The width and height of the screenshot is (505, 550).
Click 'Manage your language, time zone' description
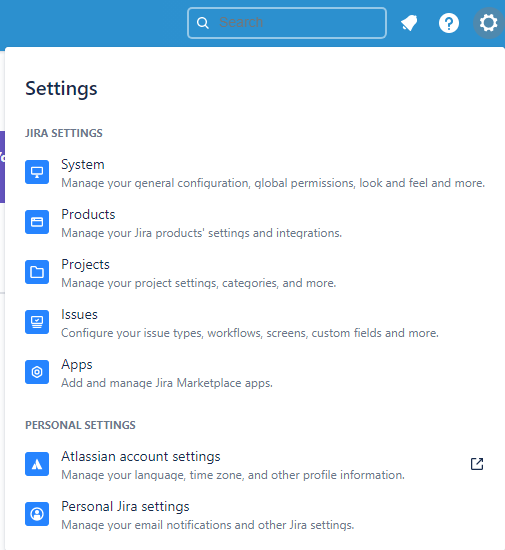[x=233, y=475]
